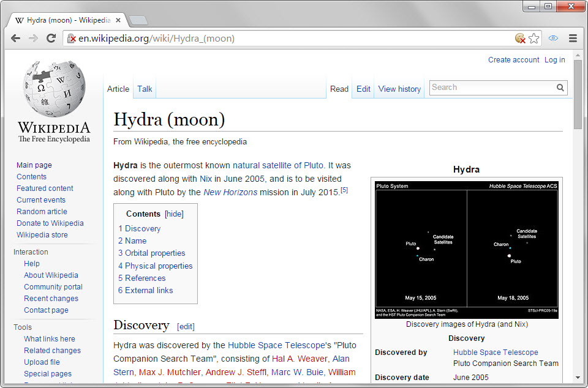
Task: Click the scroll up arrow of page scrollbar
Action: click(x=578, y=56)
